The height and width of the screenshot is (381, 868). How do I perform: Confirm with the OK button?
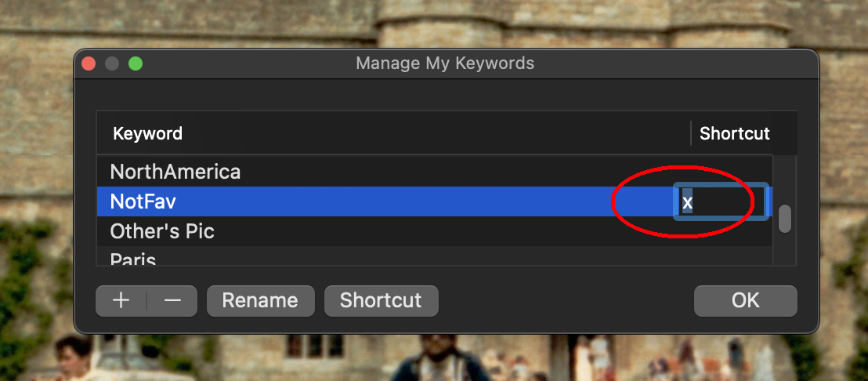745,301
